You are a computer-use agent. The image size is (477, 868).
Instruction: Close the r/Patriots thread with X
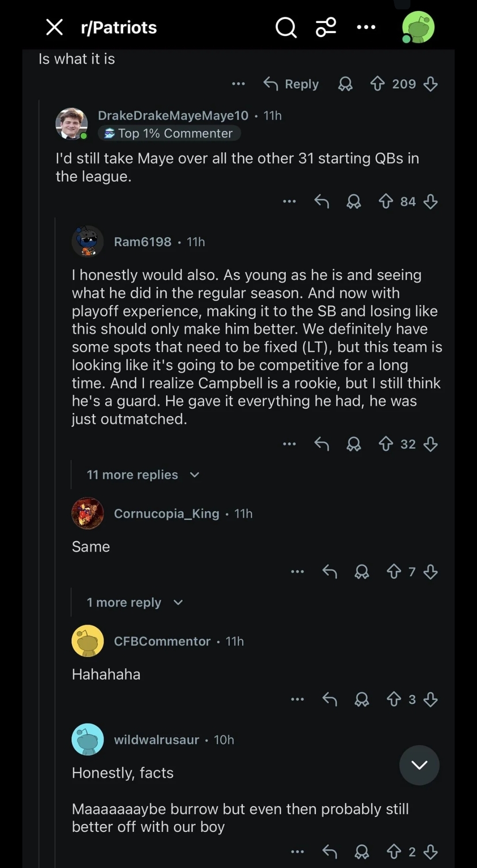coord(54,27)
